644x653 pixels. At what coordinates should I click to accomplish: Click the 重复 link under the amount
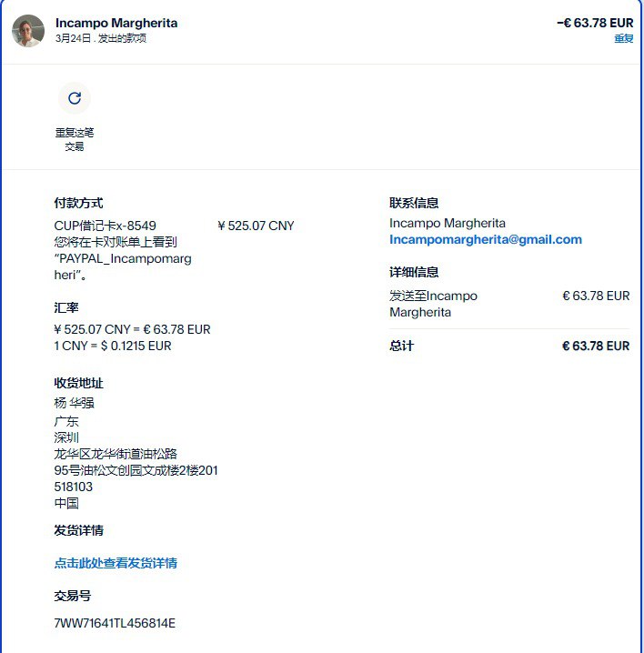(x=624, y=38)
